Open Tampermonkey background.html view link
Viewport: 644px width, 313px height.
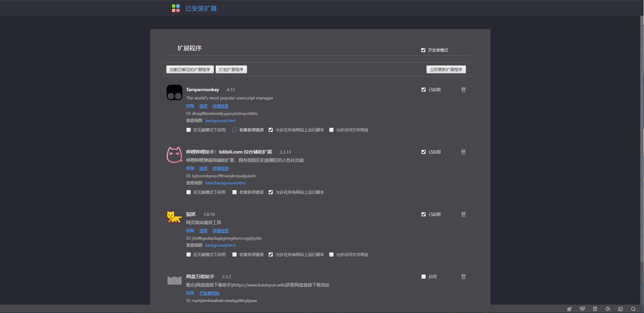[220, 121]
